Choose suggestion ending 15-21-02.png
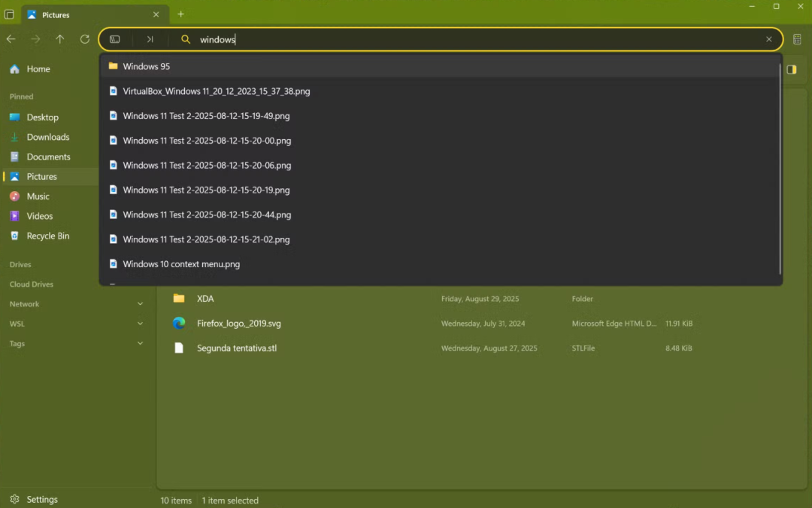Image resolution: width=812 pixels, height=508 pixels. [440, 239]
